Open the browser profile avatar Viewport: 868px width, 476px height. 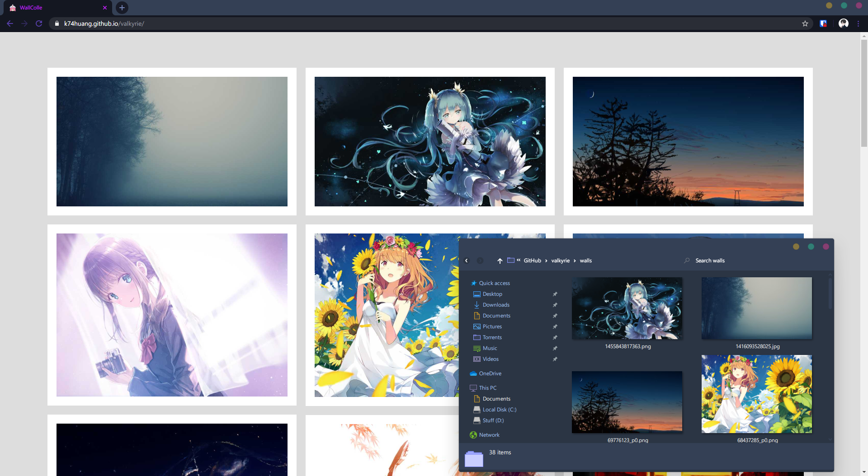(x=844, y=23)
